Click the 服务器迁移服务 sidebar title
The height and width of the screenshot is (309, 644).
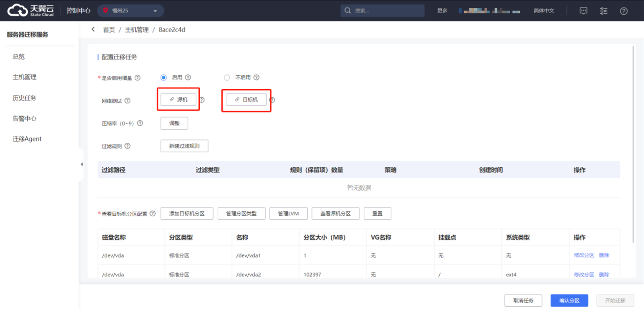(27, 34)
